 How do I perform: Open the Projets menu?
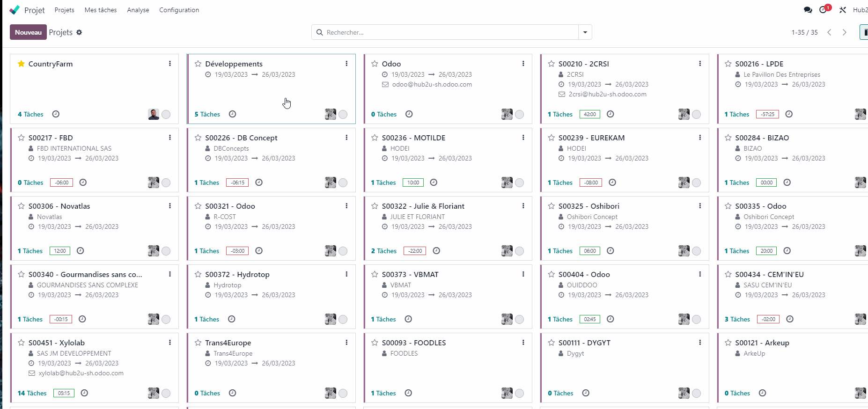(x=64, y=10)
